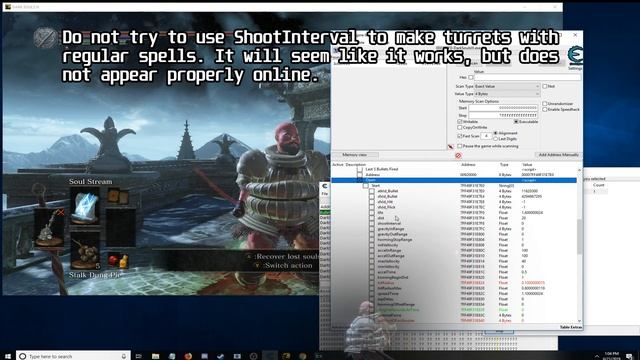Toggle the Fast Scan checkbox
This screenshot has height=360, width=640.
coord(460,136)
